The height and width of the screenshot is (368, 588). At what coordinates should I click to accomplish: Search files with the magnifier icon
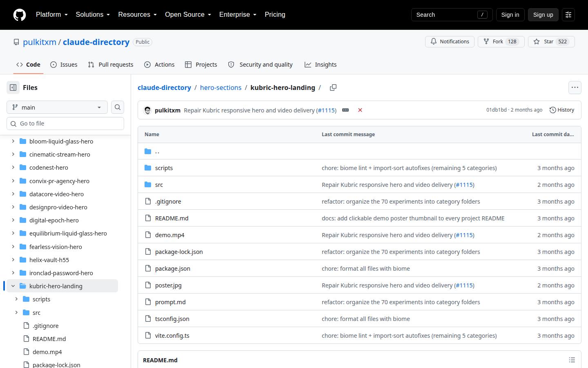[x=118, y=107]
